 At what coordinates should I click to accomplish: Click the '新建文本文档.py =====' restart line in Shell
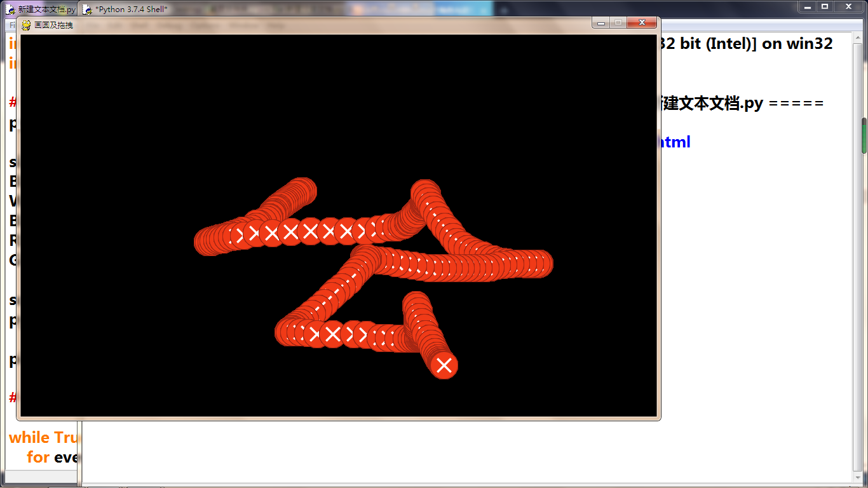point(742,103)
